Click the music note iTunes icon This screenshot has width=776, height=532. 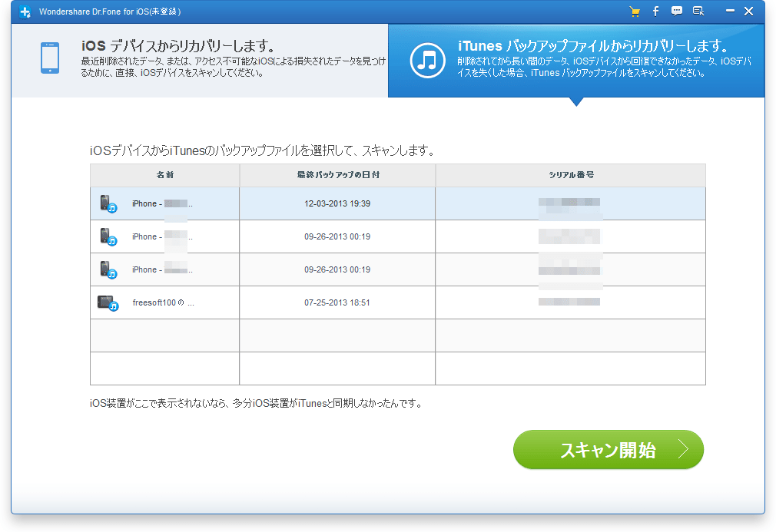(x=428, y=61)
